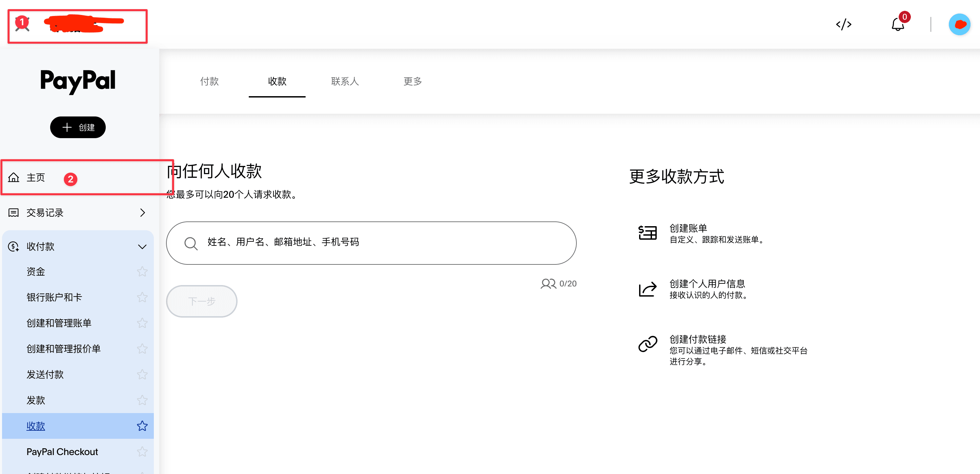Click the PayPal logo
The image size is (980, 474).
click(x=78, y=81)
